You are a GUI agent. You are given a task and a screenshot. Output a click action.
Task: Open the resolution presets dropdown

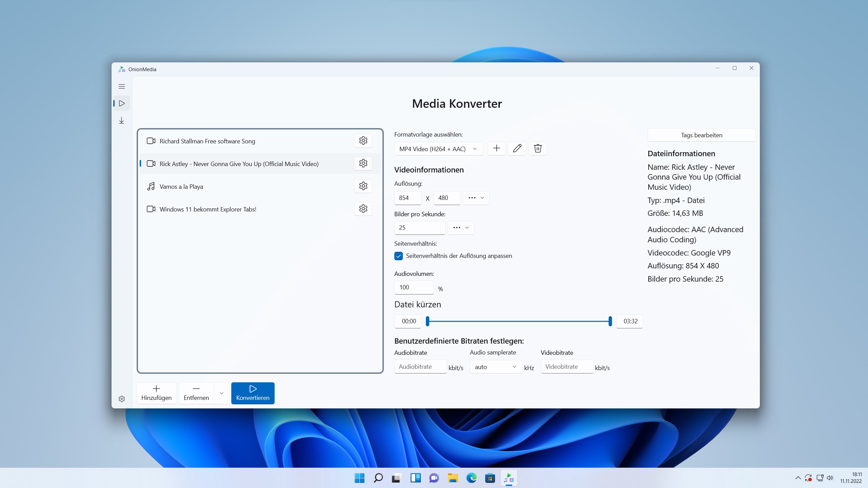click(476, 198)
